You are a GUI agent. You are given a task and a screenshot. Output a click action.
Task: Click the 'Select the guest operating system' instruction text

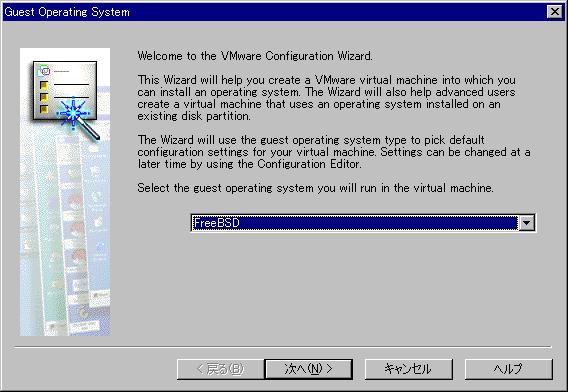315,188
